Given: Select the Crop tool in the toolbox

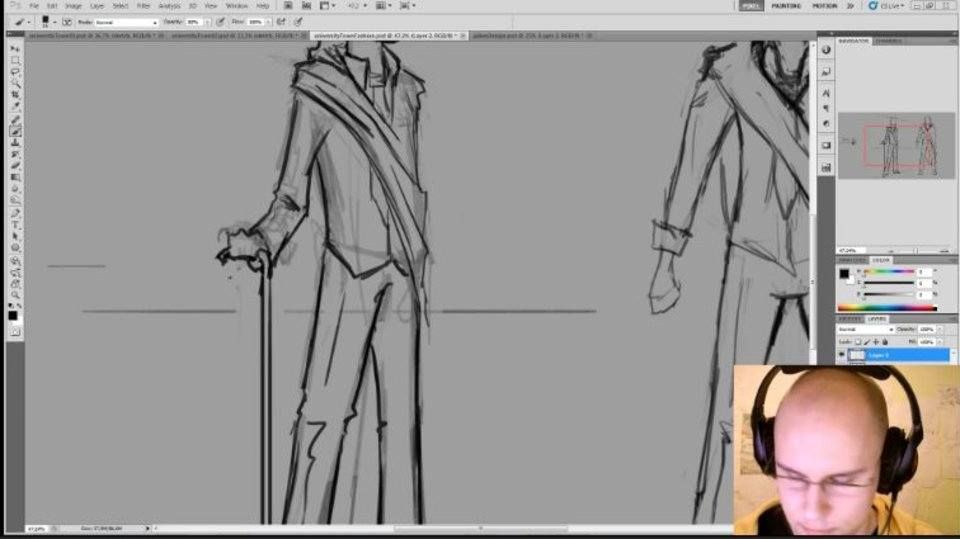Looking at the screenshot, I should tap(15, 95).
